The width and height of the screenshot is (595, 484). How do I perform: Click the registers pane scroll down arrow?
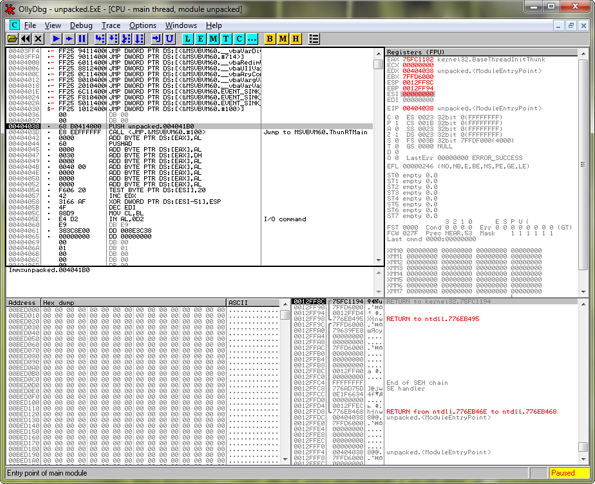click(584, 292)
